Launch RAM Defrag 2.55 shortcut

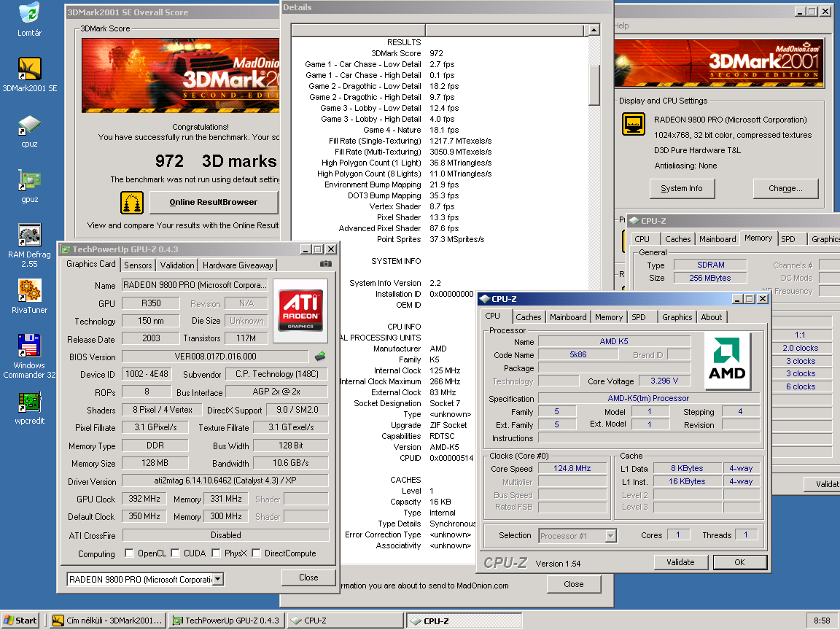[29, 245]
